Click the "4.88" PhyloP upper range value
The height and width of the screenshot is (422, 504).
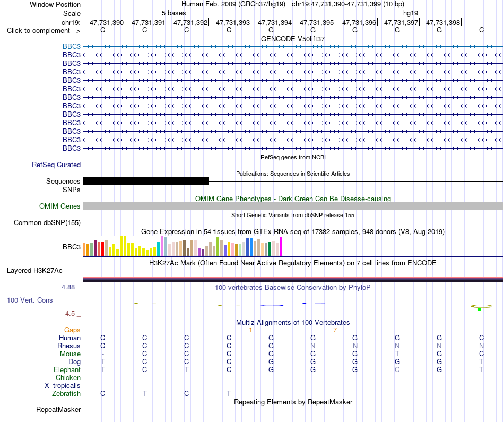coord(68,287)
